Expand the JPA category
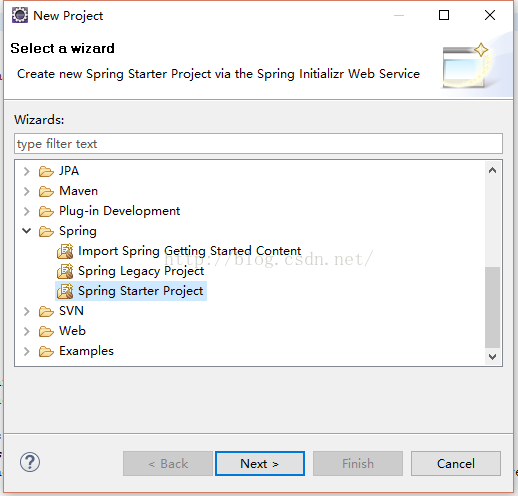The height and width of the screenshot is (496, 518). [27, 171]
